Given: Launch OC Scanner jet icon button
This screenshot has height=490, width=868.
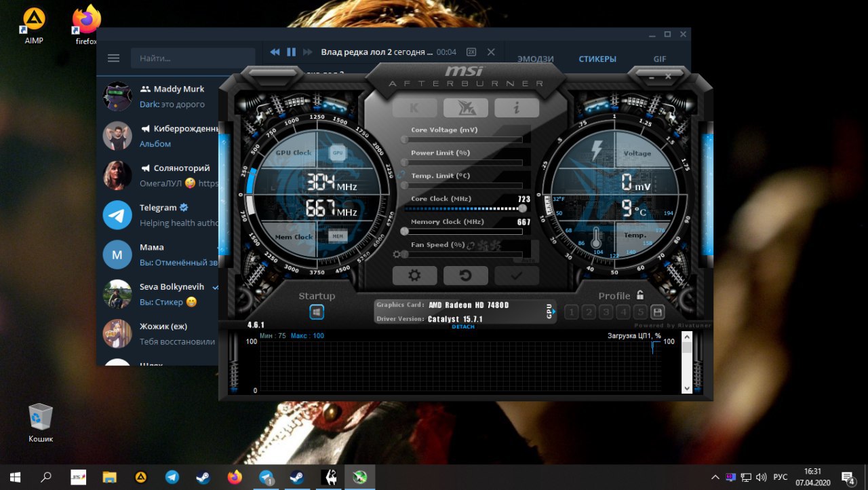Looking at the screenshot, I should [x=465, y=108].
